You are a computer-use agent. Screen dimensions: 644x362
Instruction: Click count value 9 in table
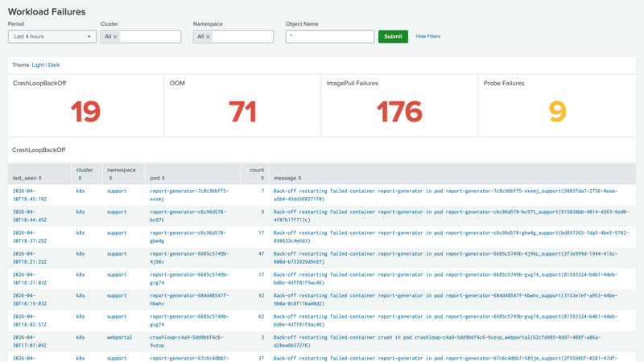coord(262,212)
